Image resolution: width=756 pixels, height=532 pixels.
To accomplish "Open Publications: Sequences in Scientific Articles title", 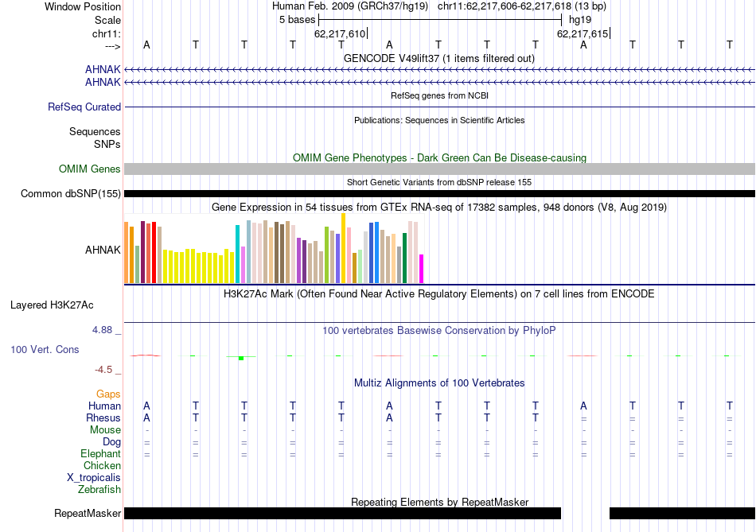I will point(439,120).
